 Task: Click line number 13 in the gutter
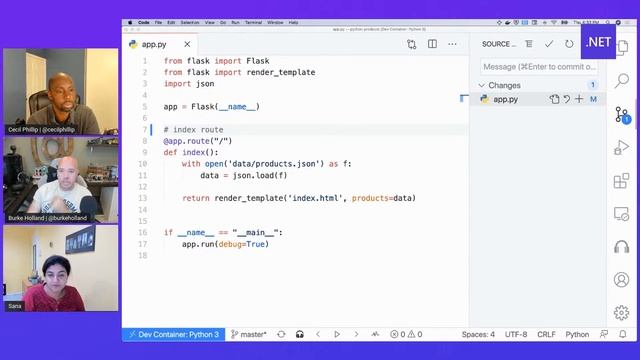[x=142, y=198]
